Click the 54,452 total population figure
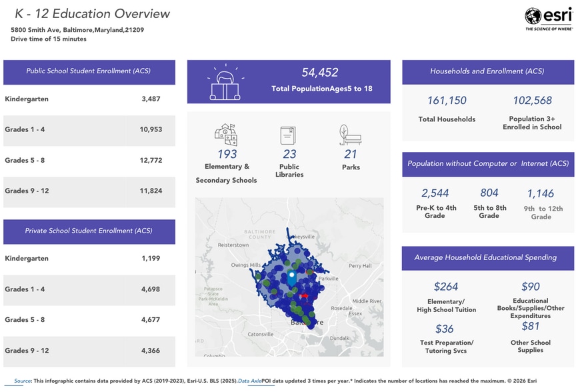Image resolution: width=576 pixels, height=392 pixels. (320, 73)
